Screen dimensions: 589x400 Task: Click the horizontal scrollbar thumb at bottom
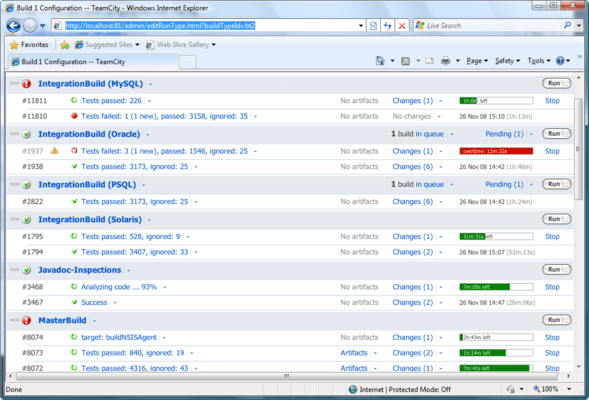click(287, 376)
